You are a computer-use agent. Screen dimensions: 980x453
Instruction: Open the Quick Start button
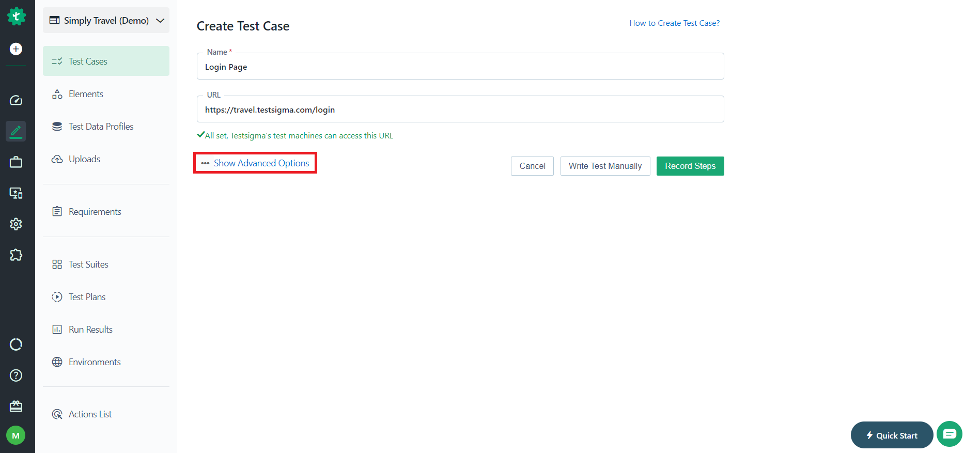[892, 435]
